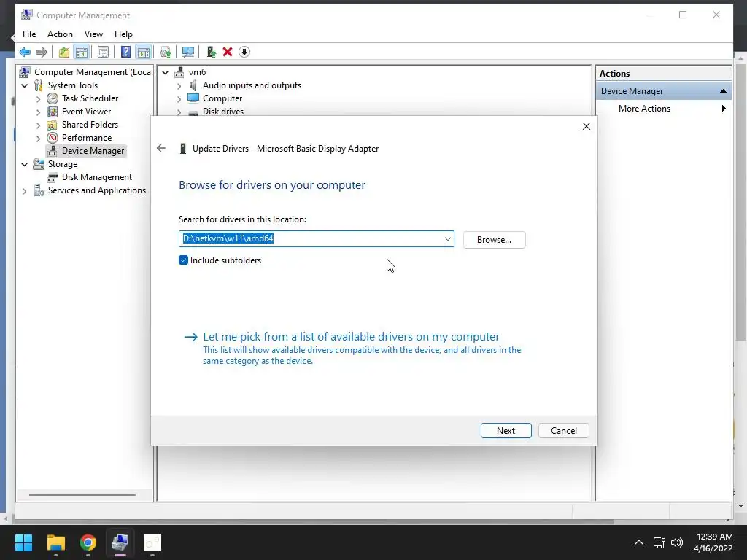
Task: Click the clock showing 12:39 AM
Action: (x=714, y=537)
